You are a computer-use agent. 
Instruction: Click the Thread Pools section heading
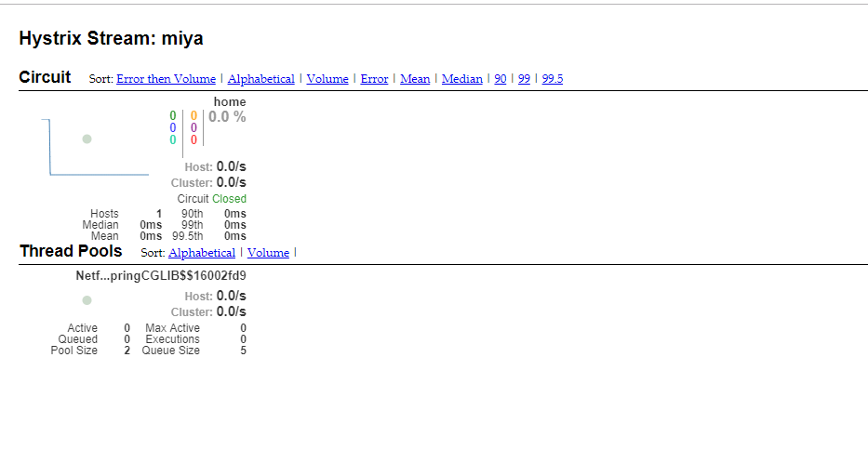pos(71,251)
